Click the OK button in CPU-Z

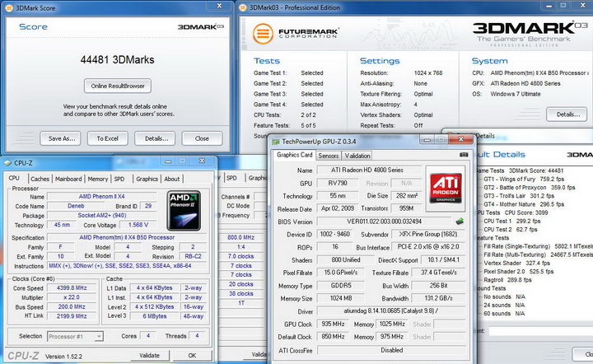click(x=192, y=355)
